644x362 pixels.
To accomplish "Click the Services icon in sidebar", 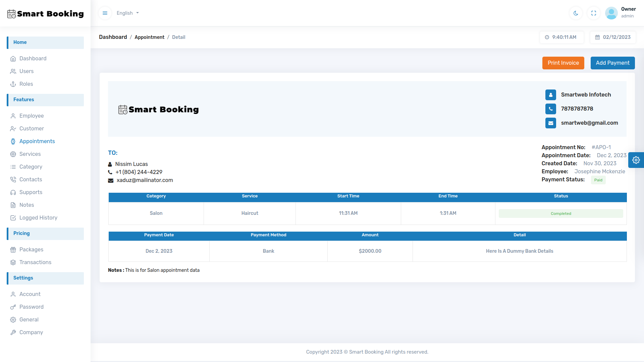I will [x=13, y=154].
